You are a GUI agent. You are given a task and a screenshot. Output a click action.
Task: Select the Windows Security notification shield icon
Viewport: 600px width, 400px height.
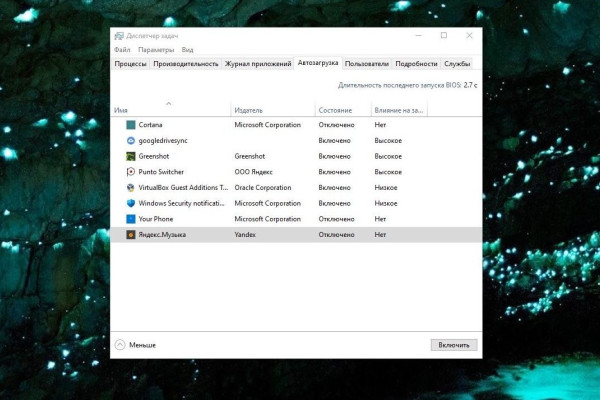[x=130, y=203]
